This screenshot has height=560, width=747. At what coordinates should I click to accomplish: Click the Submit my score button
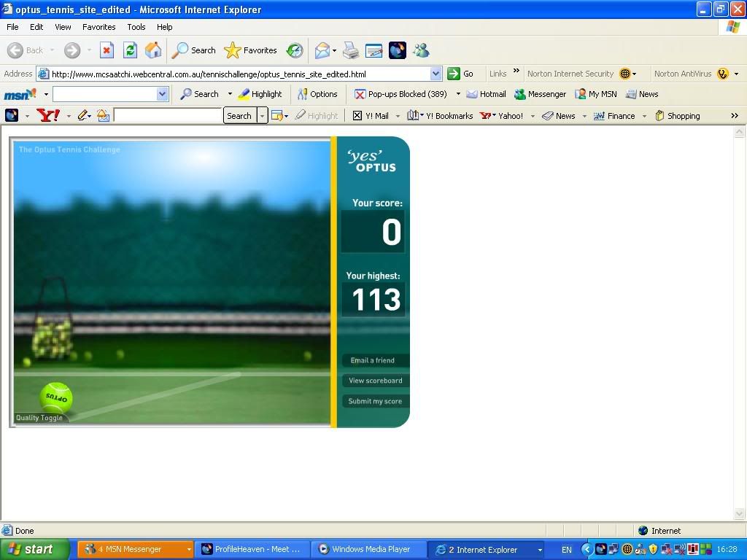point(375,401)
